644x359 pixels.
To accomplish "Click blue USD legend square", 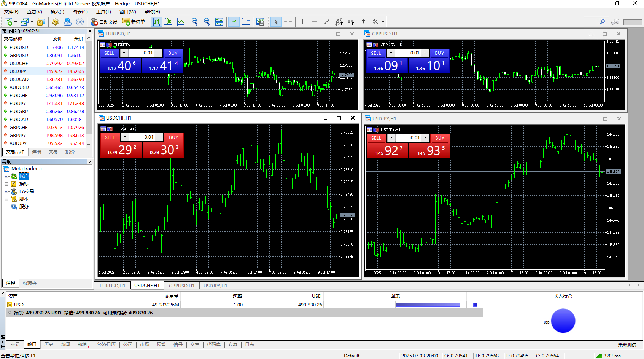I will point(475,305).
